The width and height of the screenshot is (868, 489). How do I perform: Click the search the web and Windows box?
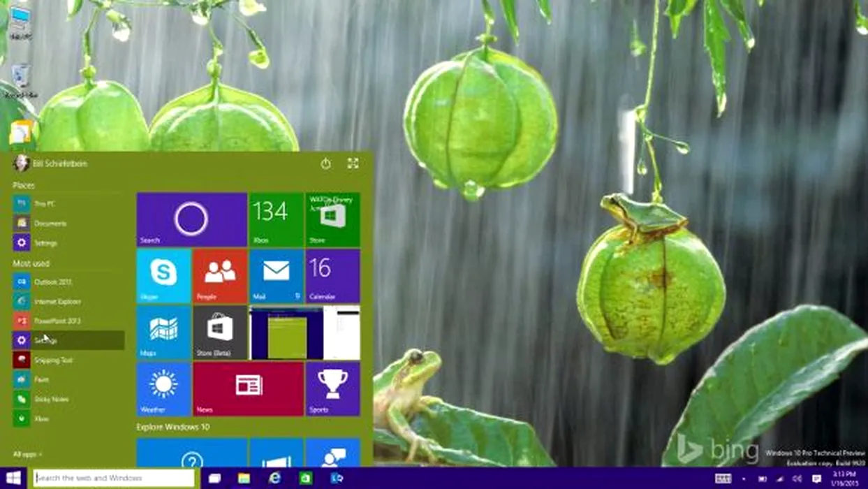114,478
